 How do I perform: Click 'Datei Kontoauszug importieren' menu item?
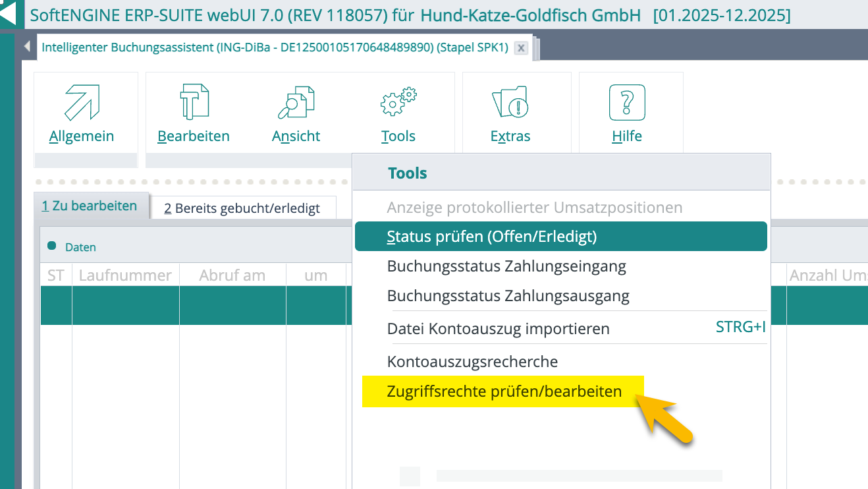(x=498, y=328)
